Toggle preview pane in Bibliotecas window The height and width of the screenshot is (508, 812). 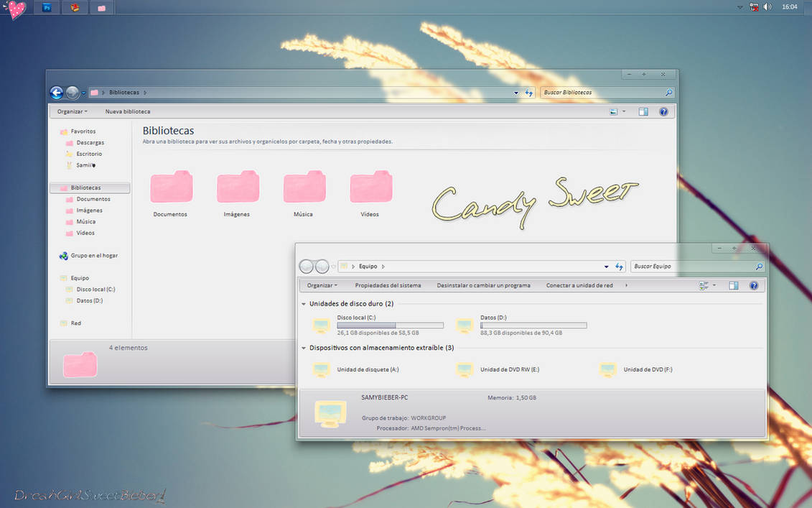643,111
